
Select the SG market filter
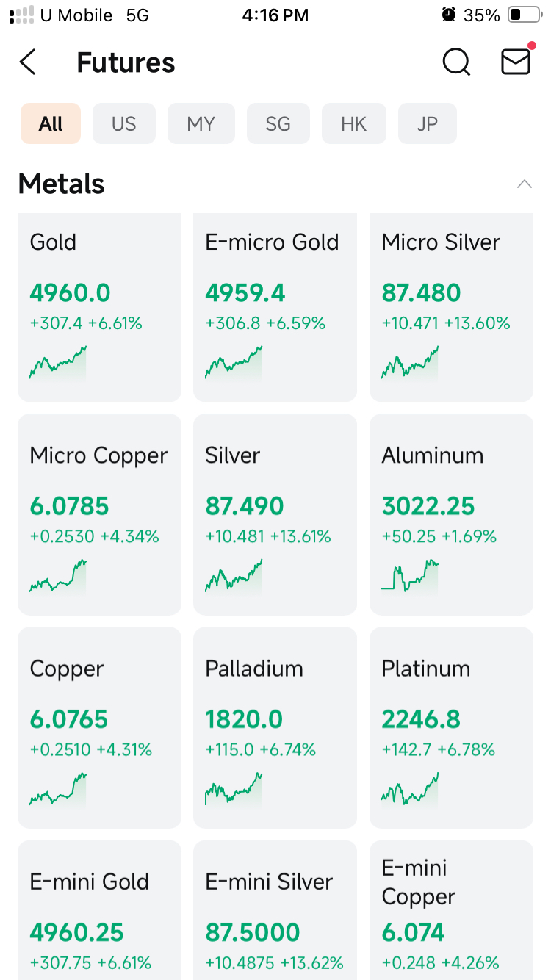tap(278, 123)
